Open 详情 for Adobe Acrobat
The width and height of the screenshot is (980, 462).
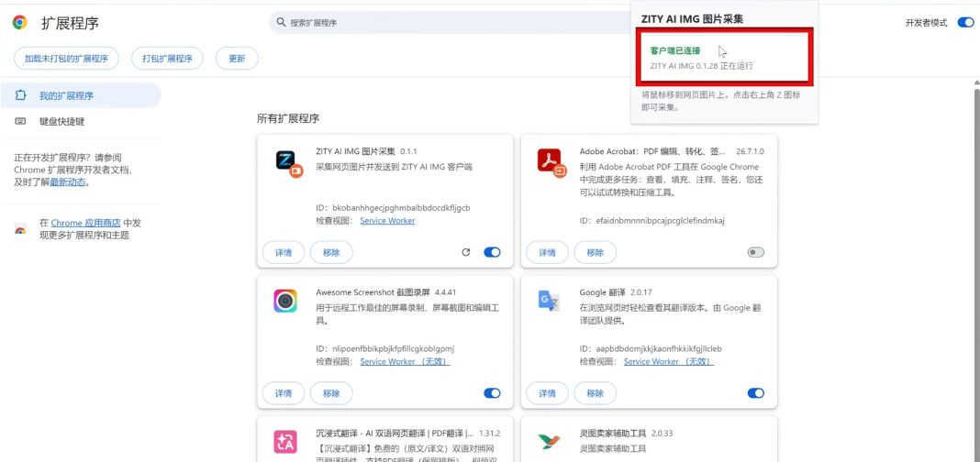[547, 253]
